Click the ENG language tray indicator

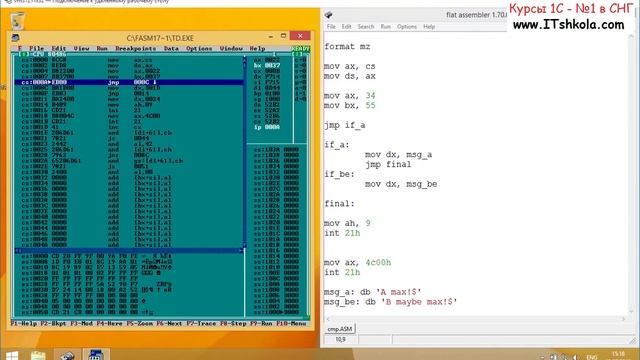[592, 357]
